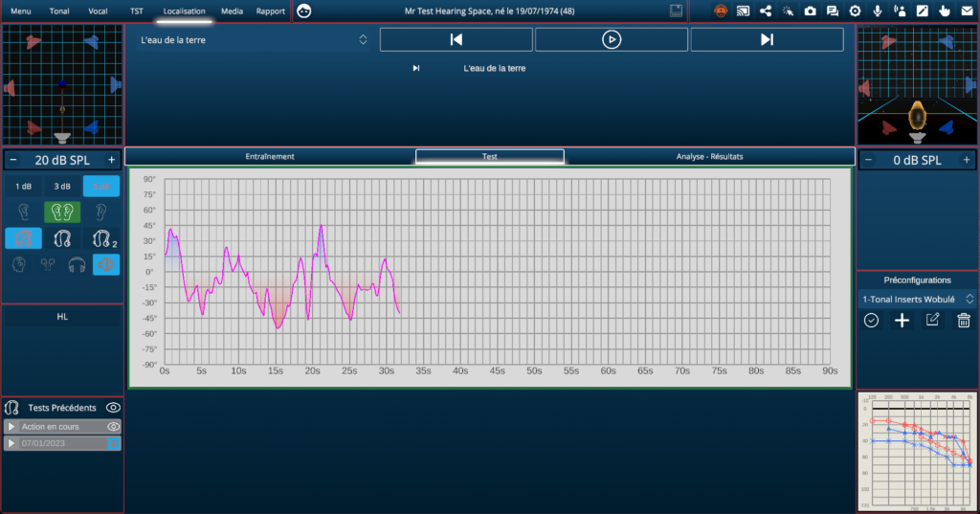
Task: Click the round face icon beside Rapport
Action: coord(303,11)
